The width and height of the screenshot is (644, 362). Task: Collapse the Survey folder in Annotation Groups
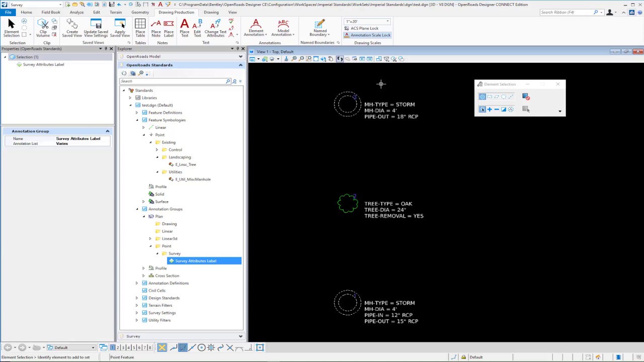(157, 253)
